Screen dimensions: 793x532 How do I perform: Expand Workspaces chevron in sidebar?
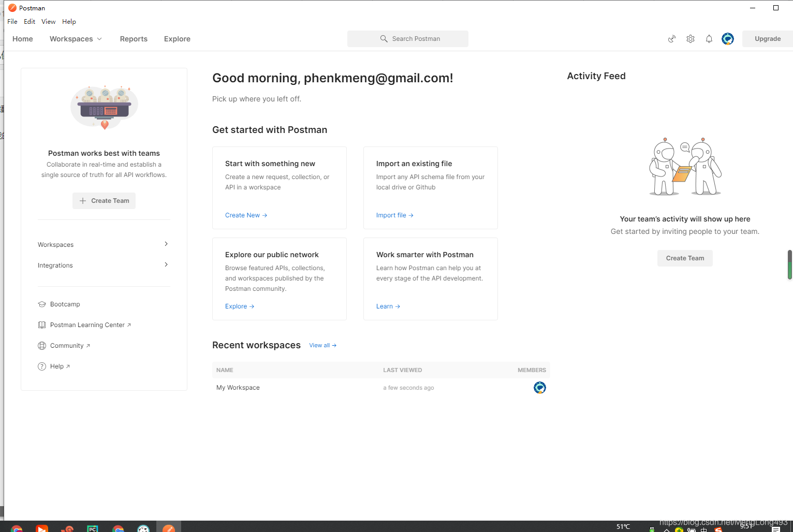[x=166, y=244]
